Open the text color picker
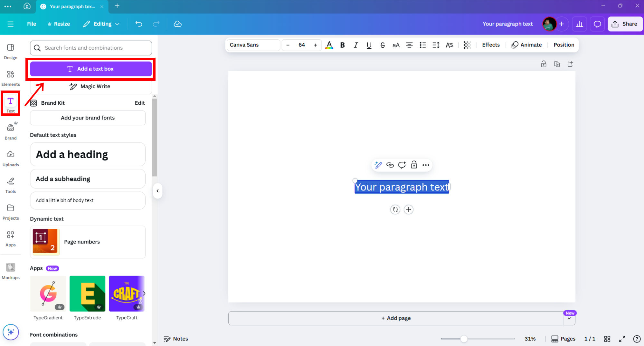 coord(329,45)
